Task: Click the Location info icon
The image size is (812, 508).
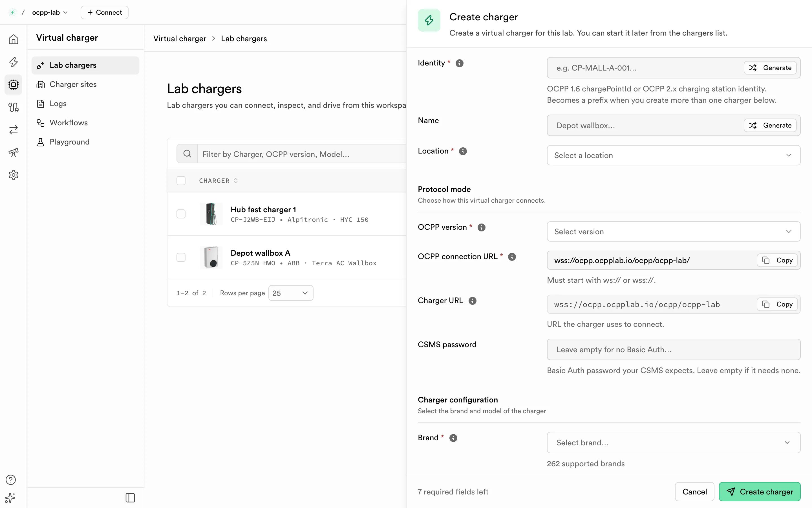Action: point(463,151)
